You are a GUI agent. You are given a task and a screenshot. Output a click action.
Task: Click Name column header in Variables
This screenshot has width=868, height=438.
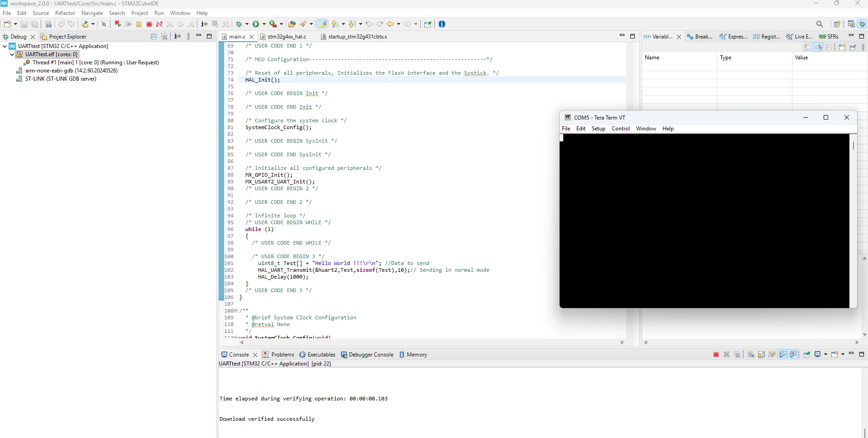679,58
